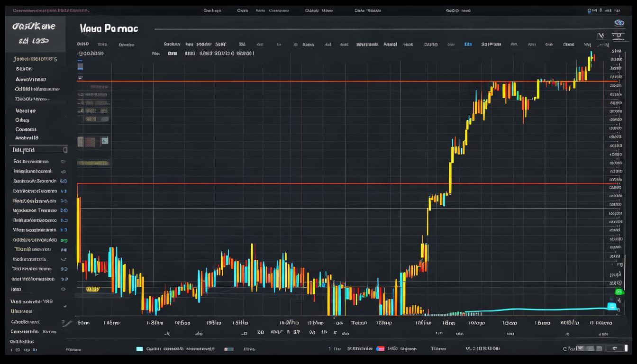Select the highlighted blue tab in chart toolbar
The image size is (637, 364).
tap(468, 44)
